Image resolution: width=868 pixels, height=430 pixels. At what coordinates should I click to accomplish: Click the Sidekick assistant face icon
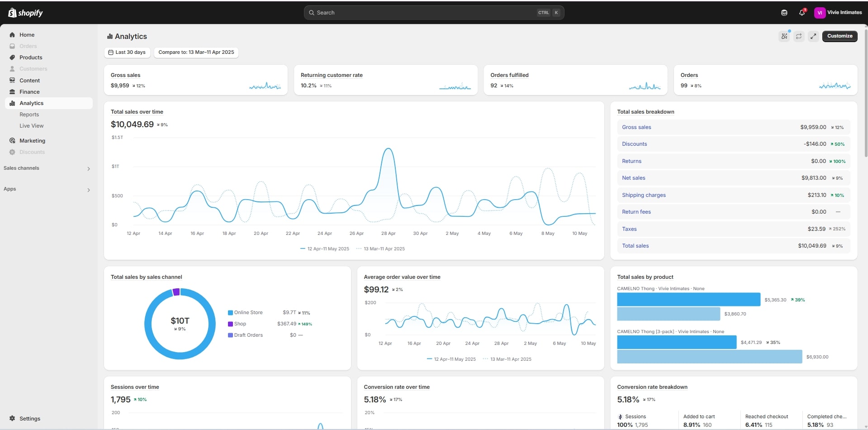click(784, 13)
